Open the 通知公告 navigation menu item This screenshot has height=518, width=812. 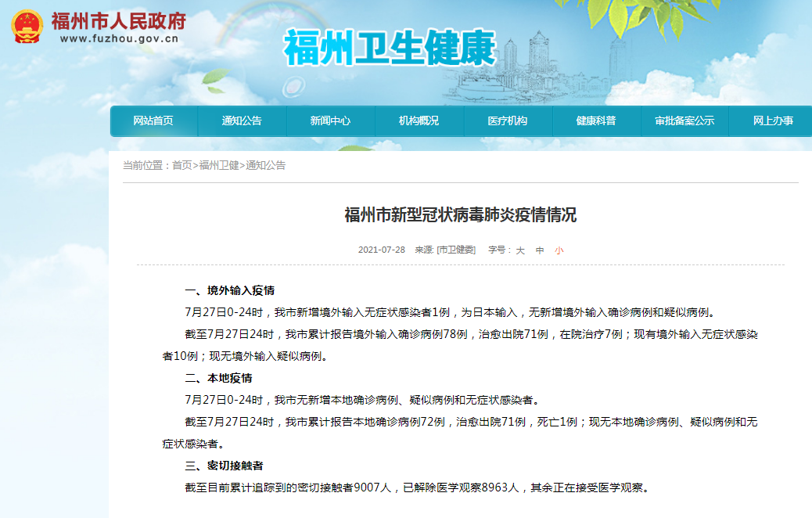[x=242, y=121]
